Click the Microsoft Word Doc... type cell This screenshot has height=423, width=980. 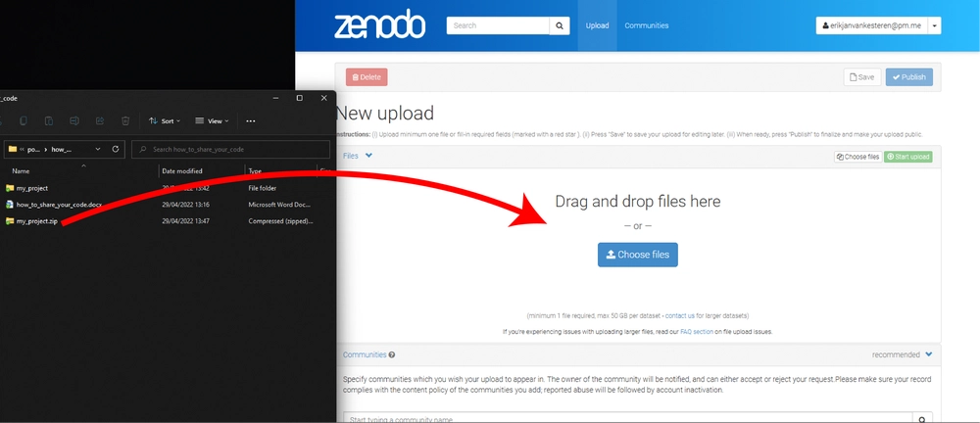click(279, 205)
